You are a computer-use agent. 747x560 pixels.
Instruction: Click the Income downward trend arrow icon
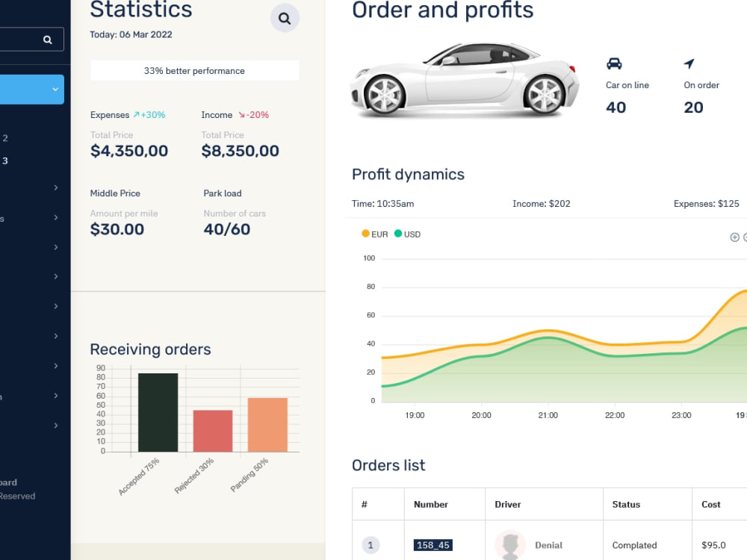pos(241,115)
